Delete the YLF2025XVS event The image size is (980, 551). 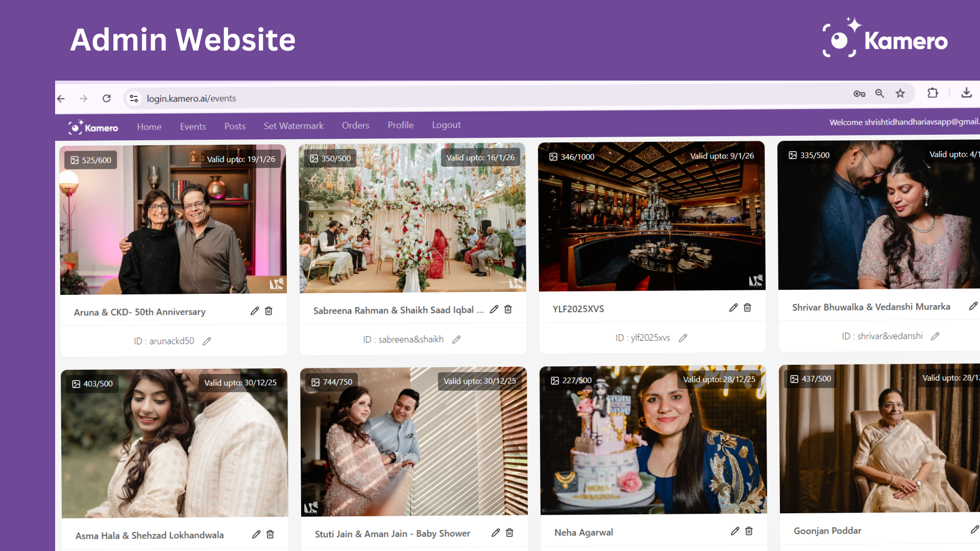[747, 308]
